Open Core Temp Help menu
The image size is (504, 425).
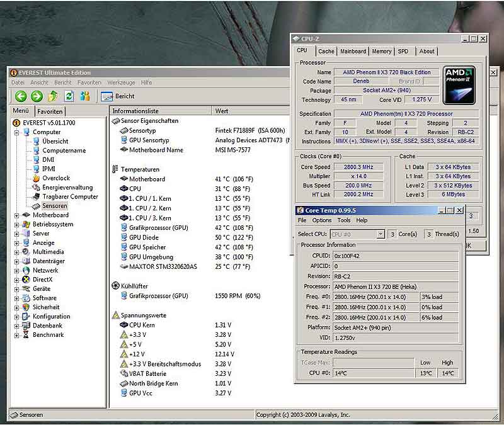(x=362, y=220)
